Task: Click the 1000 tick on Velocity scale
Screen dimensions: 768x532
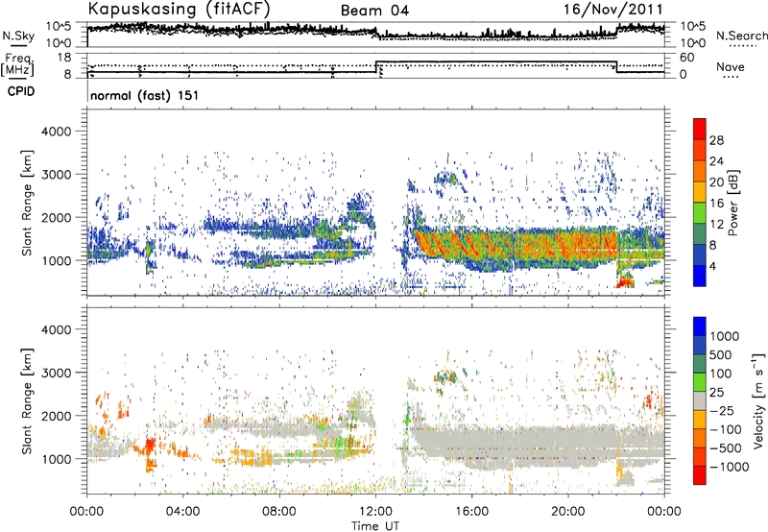Action: [724, 336]
